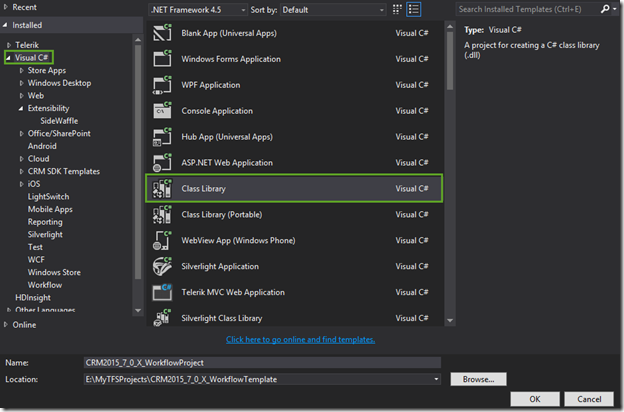Select the LightSwitch category

pos(48,197)
